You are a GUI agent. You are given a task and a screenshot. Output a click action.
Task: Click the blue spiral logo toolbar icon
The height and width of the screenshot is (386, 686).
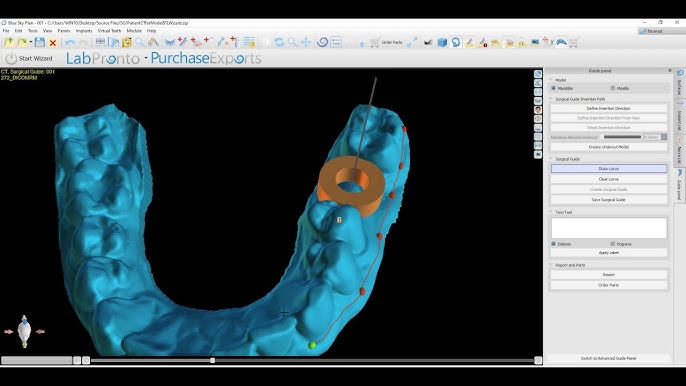tap(322, 42)
